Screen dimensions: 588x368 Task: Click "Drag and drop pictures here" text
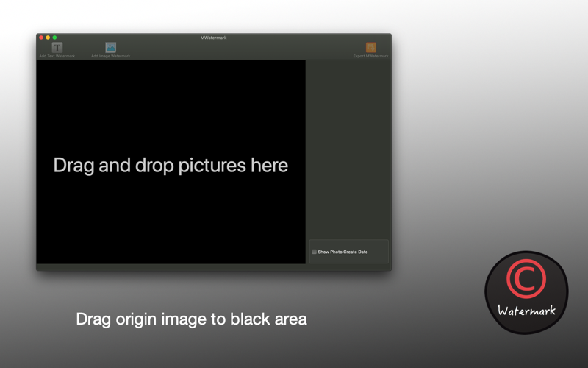(x=171, y=166)
